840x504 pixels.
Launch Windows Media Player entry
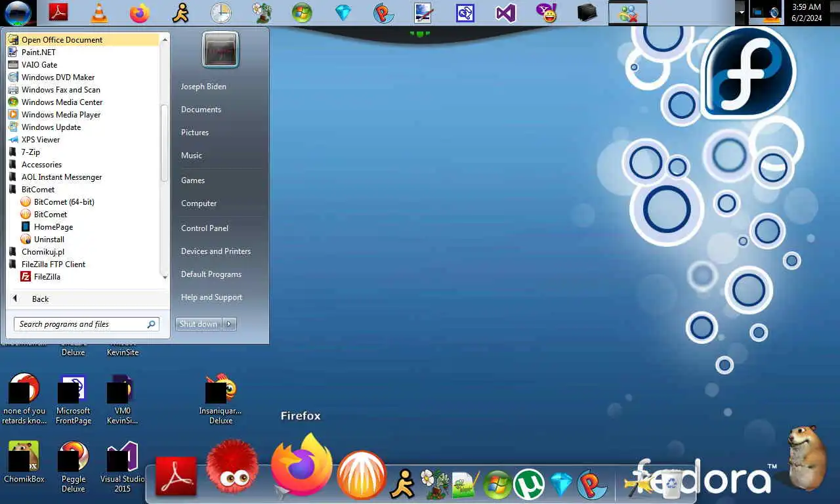pyautogui.click(x=61, y=114)
